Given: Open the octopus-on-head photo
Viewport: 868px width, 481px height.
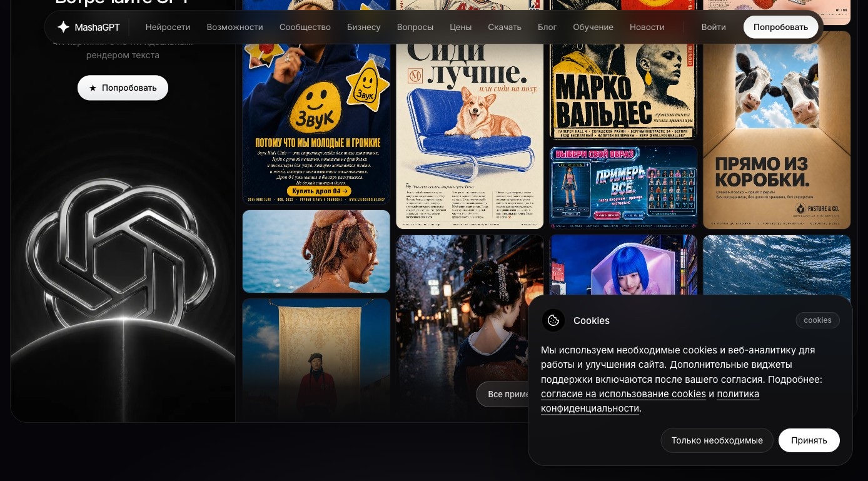Looking at the screenshot, I should coord(316,251).
